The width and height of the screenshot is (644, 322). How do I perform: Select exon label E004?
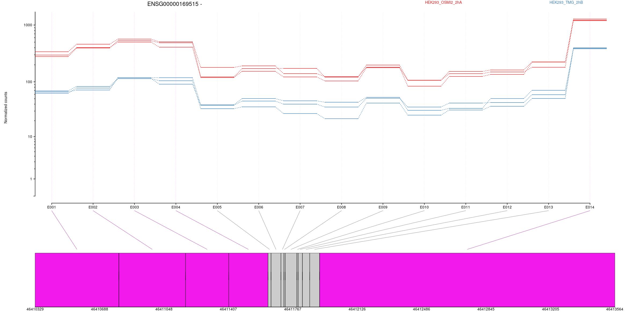click(x=176, y=207)
